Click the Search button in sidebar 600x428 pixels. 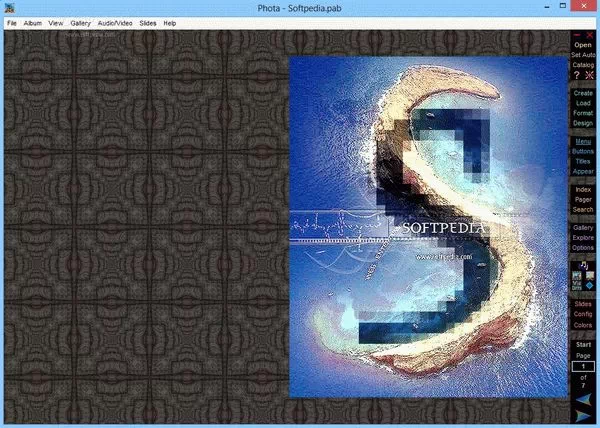583,209
